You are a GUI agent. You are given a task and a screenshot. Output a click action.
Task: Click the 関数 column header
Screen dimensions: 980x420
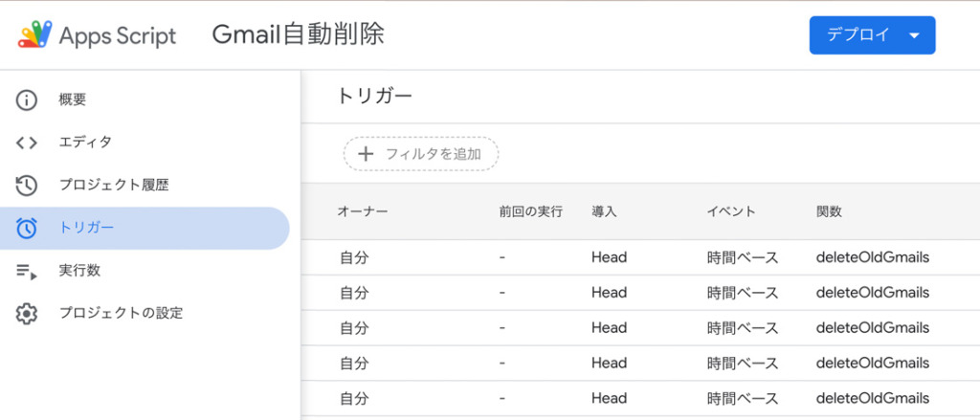[x=829, y=211]
